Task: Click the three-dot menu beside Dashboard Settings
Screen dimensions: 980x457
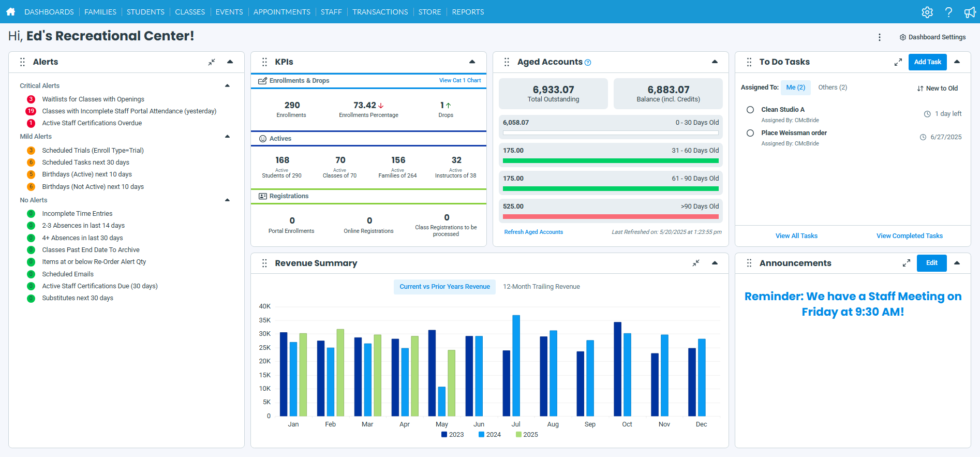Action: 879,37
